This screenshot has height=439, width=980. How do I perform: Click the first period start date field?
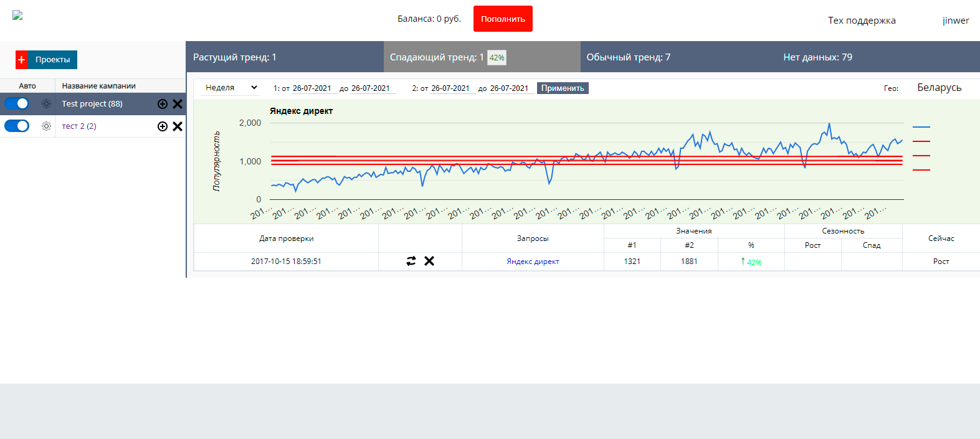pos(312,88)
